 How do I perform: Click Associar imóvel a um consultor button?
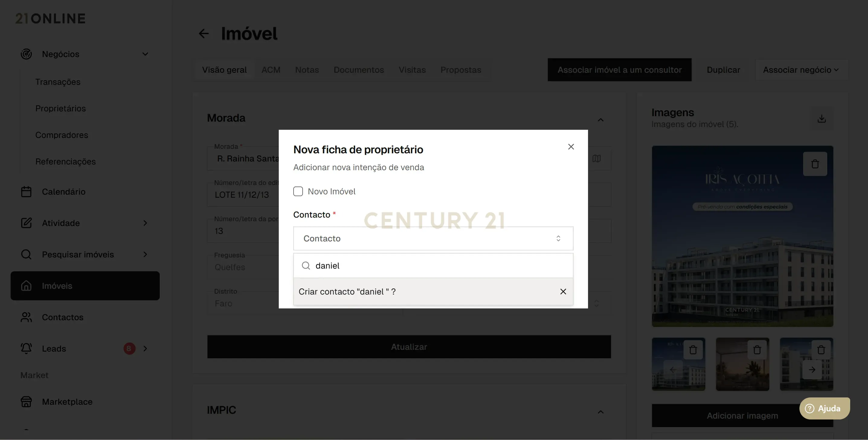619,70
